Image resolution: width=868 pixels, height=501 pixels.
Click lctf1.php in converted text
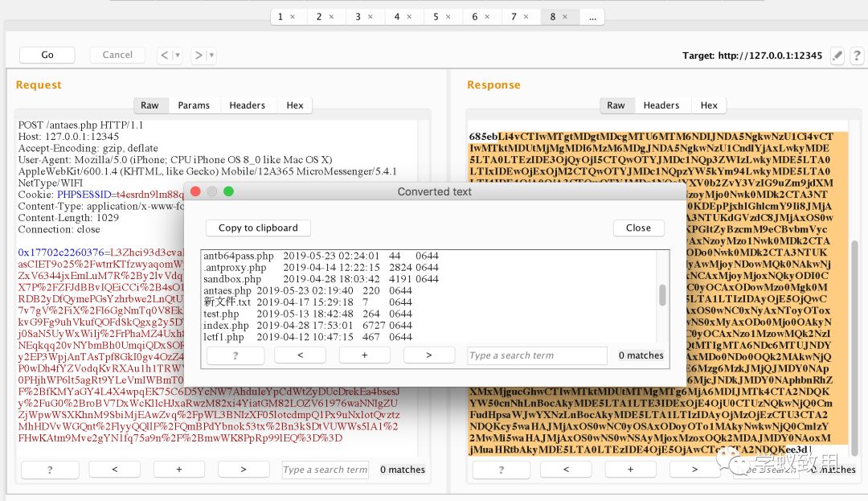[223, 337]
